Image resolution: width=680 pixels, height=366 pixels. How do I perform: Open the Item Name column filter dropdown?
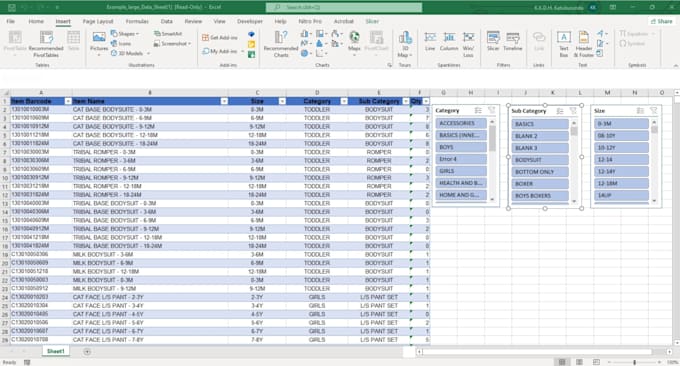click(224, 101)
